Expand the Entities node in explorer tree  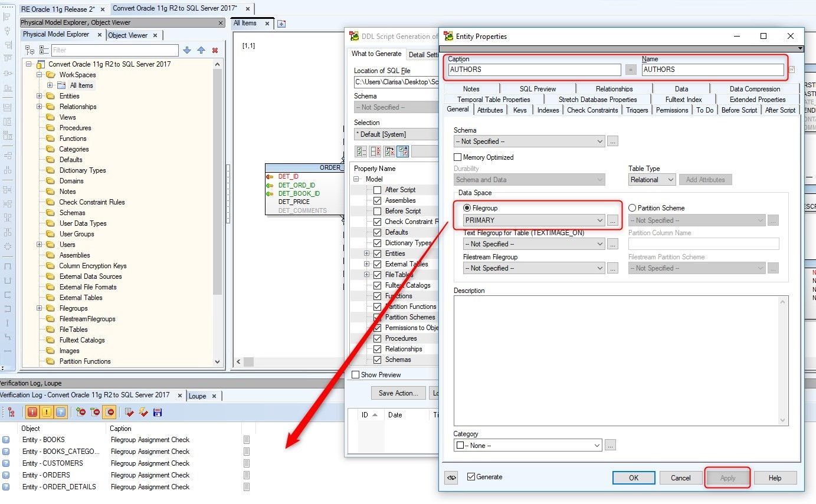[40, 96]
